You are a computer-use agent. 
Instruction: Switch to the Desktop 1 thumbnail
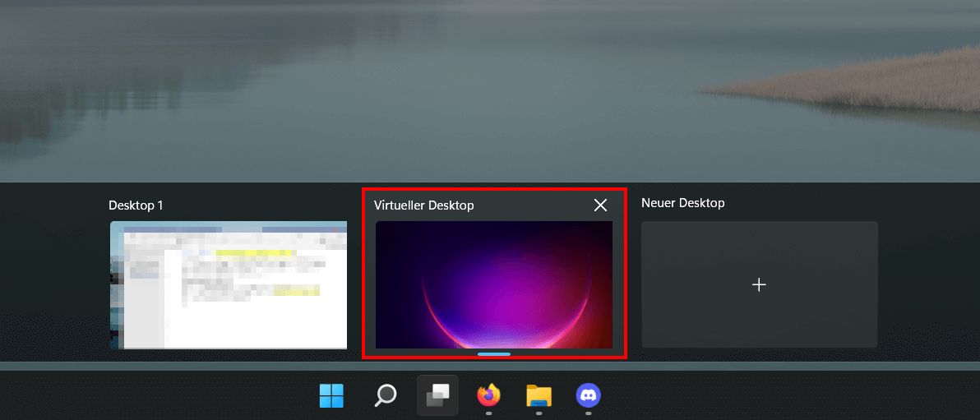(x=229, y=284)
